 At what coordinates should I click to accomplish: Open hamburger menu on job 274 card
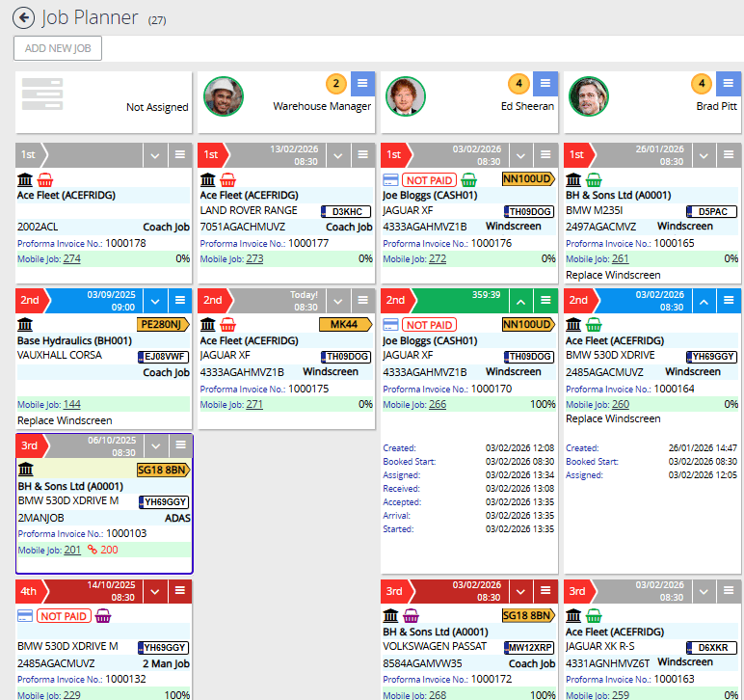[180, 155]
